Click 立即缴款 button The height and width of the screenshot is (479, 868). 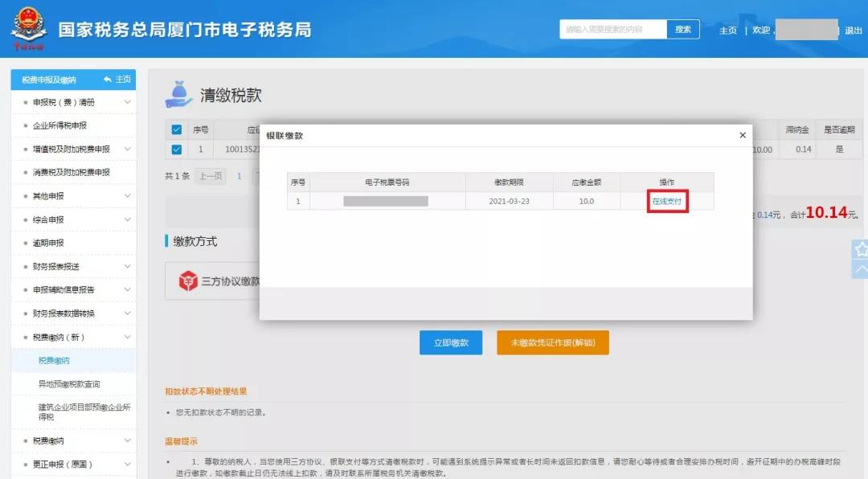tap(451, 343)
